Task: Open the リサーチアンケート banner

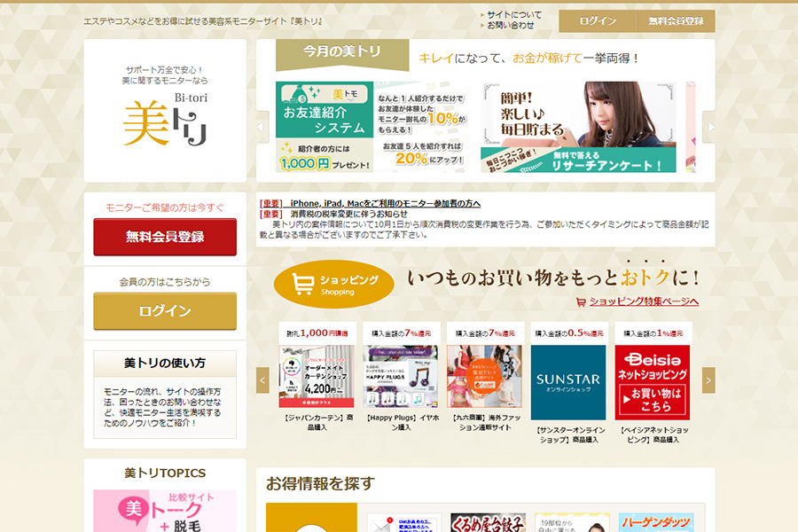Action: point(578,127)
